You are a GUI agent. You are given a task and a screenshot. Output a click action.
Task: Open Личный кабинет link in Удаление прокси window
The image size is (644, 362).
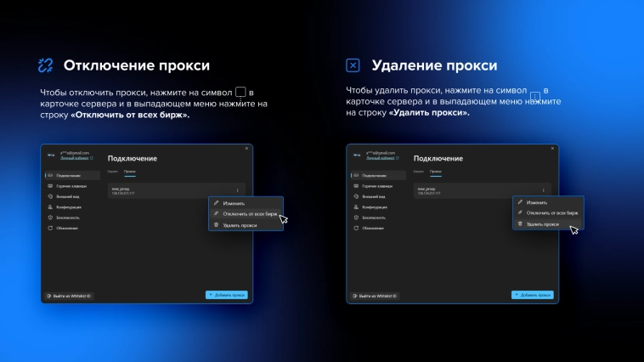pos(383,158)
